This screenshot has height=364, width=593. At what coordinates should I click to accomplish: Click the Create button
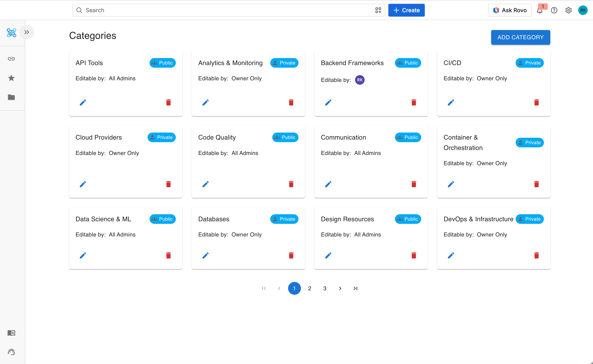click(x=406, y=10)
